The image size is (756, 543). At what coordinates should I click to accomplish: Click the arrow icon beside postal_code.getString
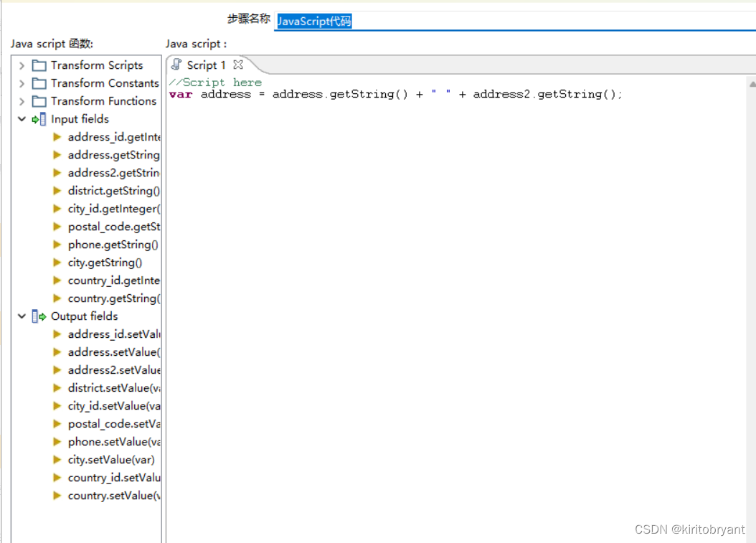pos(57,226)
